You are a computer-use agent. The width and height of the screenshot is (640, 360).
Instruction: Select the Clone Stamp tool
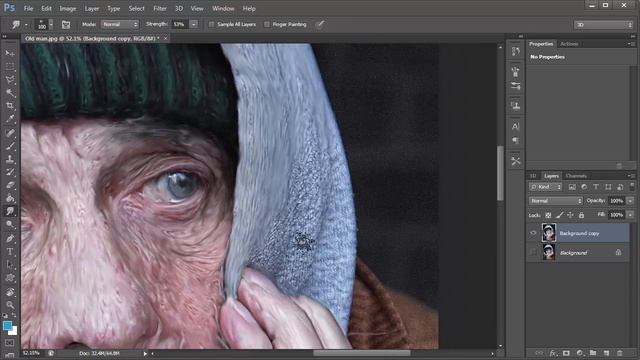[x=10, y=159]
